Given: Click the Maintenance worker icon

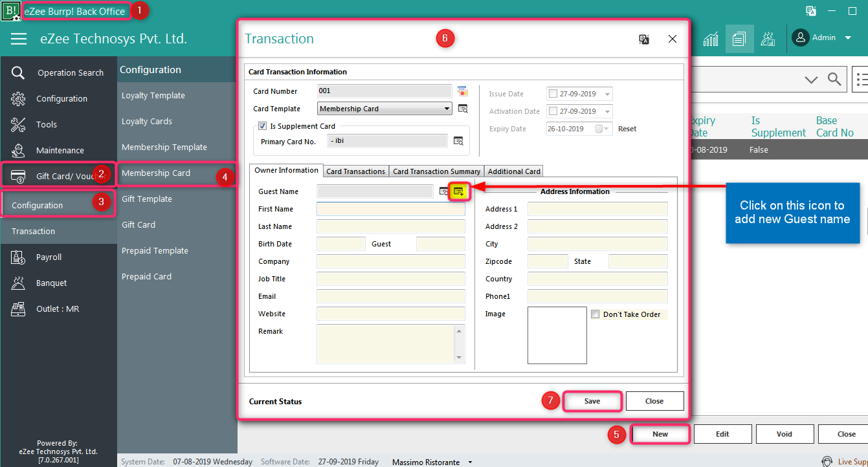Looking at the screenshot, I should pyautogui.click(x=18, y=150).
